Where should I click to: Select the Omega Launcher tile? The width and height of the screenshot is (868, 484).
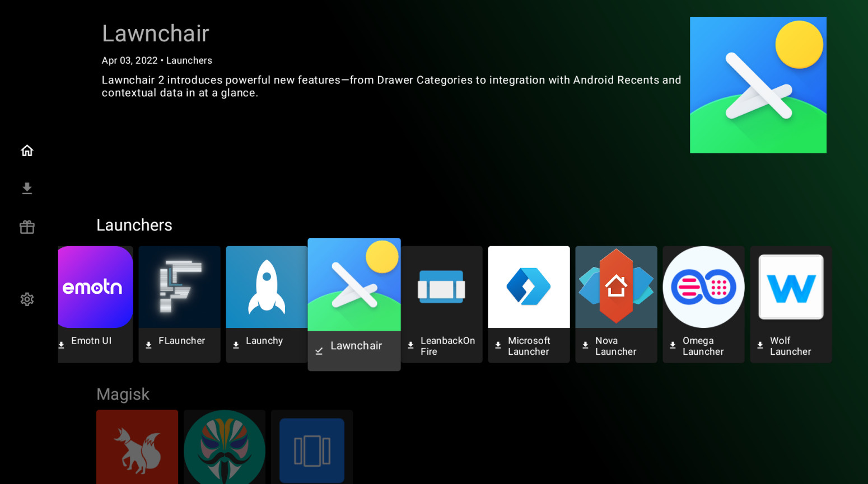coord(703,304)
